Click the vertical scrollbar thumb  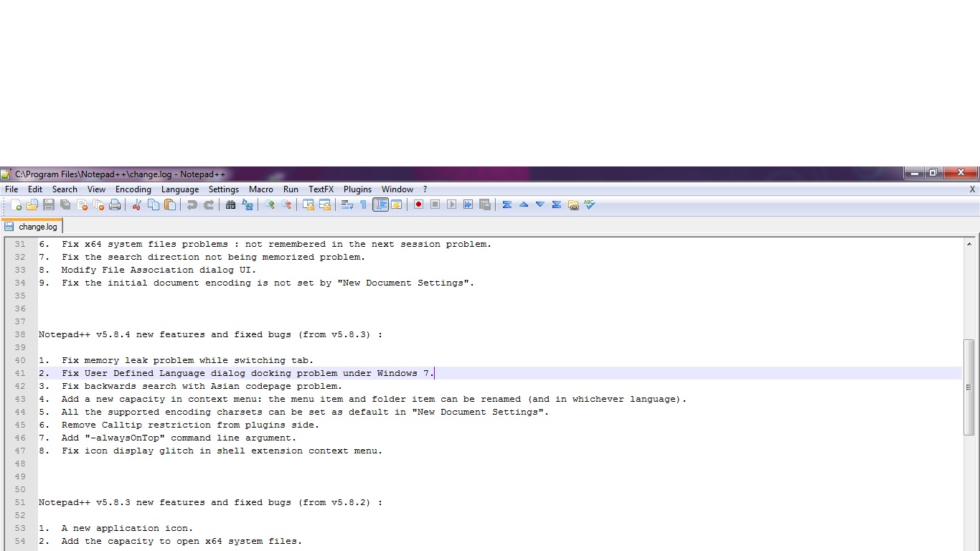[969, 387]
